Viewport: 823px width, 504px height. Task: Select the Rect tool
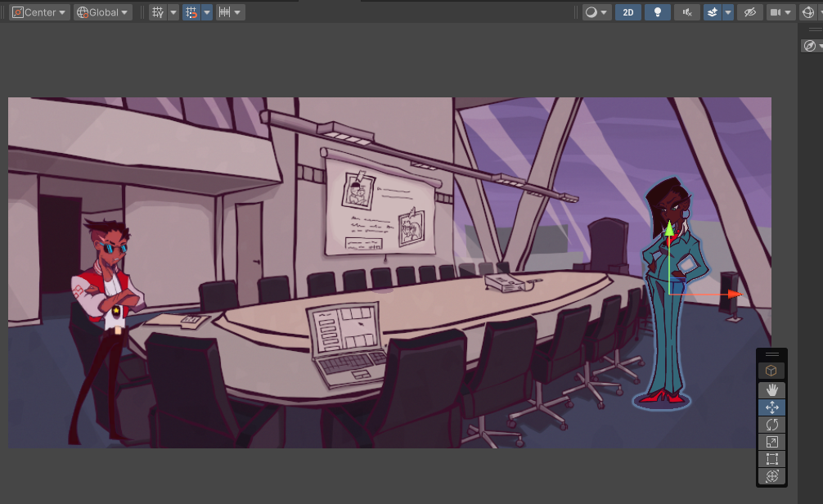(771, 459)
